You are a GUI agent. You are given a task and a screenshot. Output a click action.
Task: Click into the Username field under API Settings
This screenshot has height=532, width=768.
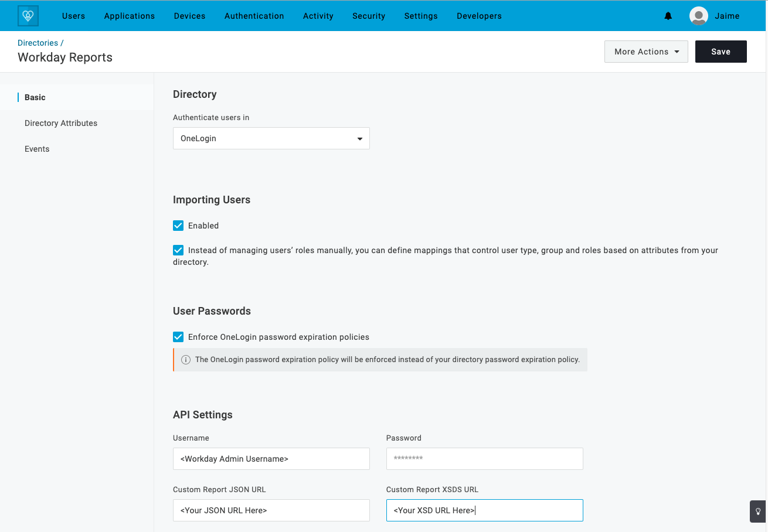[271, 459]
